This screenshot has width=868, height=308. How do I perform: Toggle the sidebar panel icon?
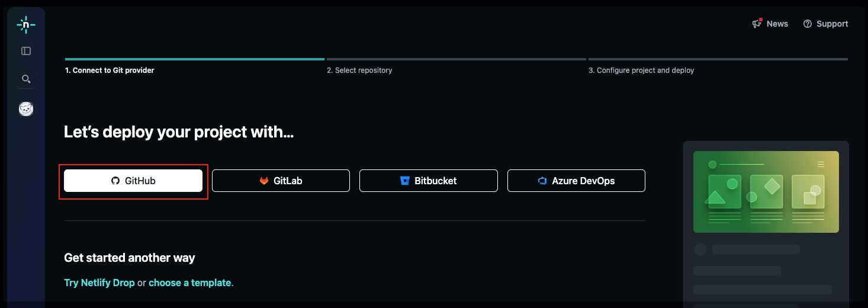pos(26,51)
